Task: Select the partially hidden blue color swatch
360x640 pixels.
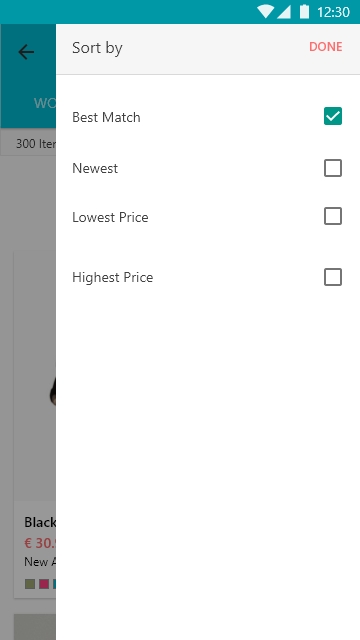Action: click(54, 584)
